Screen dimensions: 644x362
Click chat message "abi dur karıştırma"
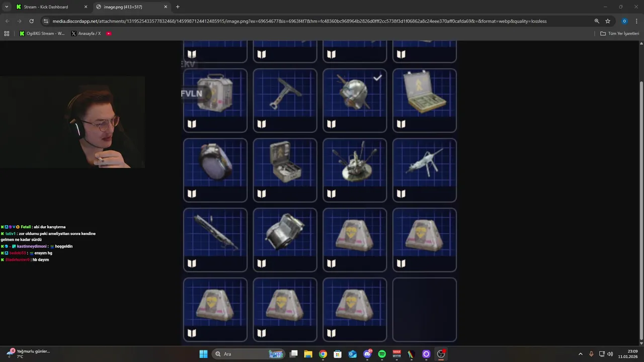point(49,227)
